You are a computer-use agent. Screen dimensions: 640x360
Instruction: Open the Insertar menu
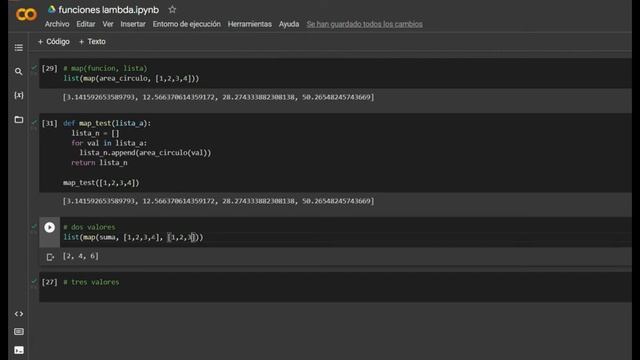[x=133, y=24]
